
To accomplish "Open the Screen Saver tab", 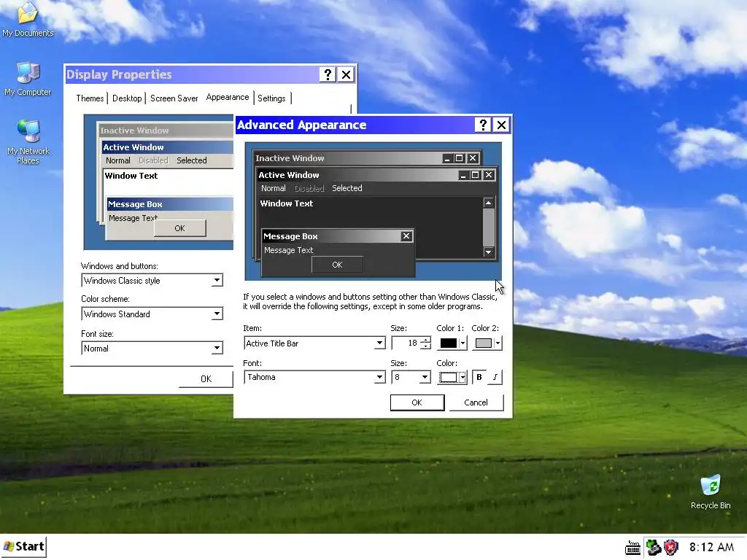I will tap(174, 98).
